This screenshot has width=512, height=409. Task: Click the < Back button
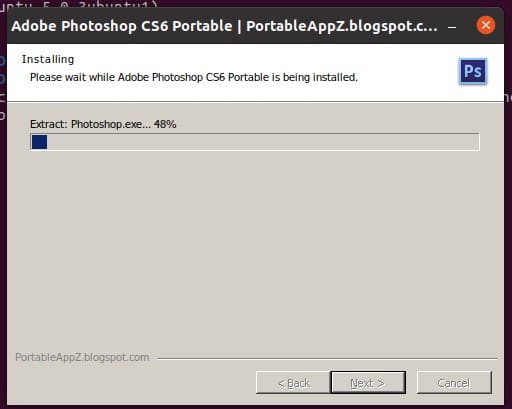click(x=294, y=383)
